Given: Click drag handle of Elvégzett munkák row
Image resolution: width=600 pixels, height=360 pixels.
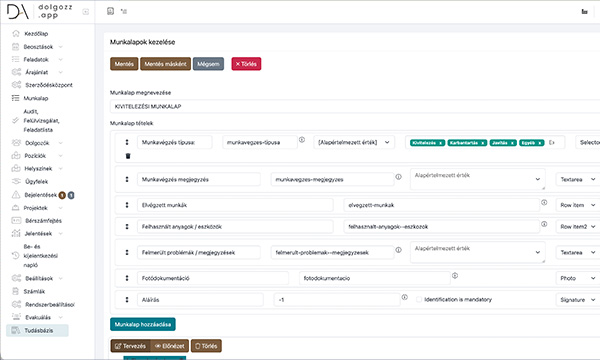Looking at the screenshot, I should [127, 205].
